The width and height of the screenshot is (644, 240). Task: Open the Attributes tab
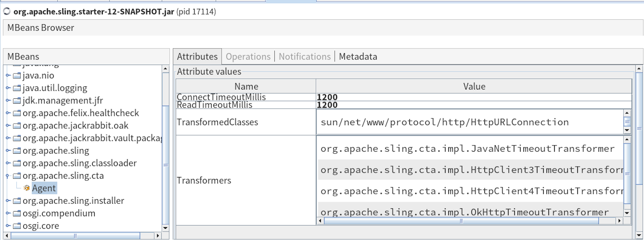pyautogui.click(x=197, y=57)
